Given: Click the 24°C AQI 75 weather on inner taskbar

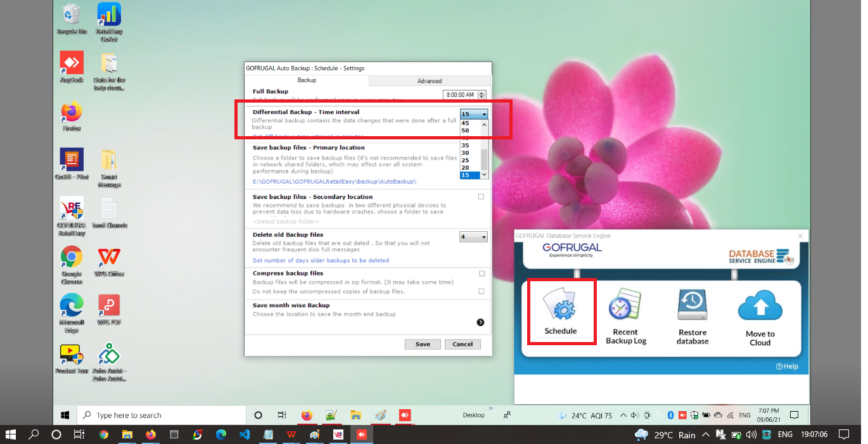Looking at the screenshot, I should pyautogui.click(x=585, y=415).
